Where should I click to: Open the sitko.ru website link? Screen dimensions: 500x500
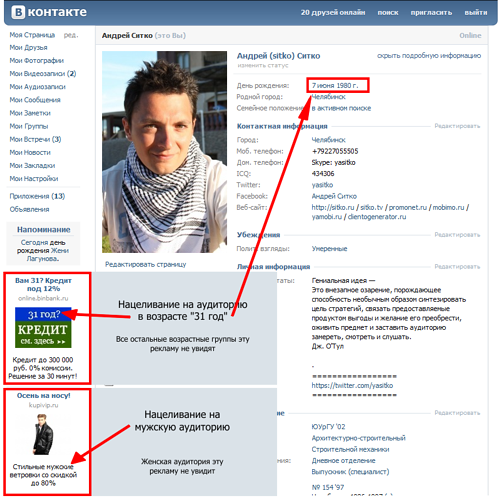[x=333, y=207]
